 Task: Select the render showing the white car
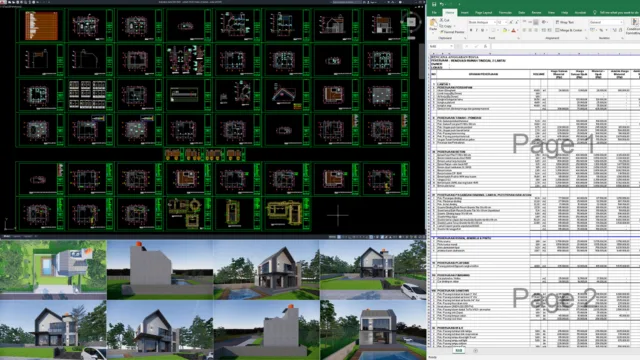[x=373, y=269]
